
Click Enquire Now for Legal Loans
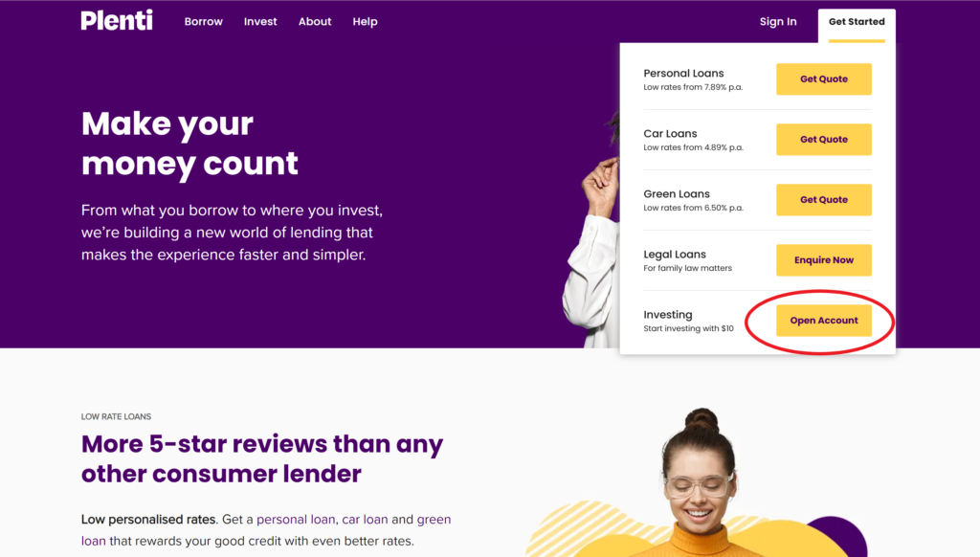point(824,260)
